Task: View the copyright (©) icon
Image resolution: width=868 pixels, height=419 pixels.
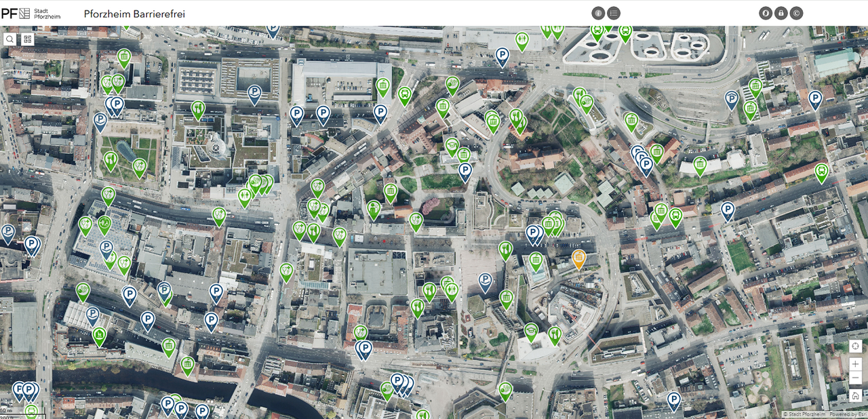Action: pyautogui.click(x=796, y=12)
